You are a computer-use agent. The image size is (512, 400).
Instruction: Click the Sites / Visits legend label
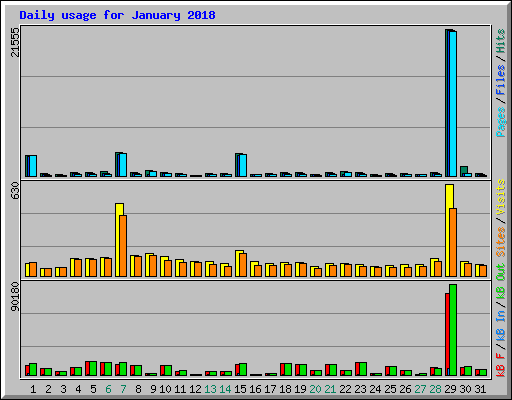(501, 218)
